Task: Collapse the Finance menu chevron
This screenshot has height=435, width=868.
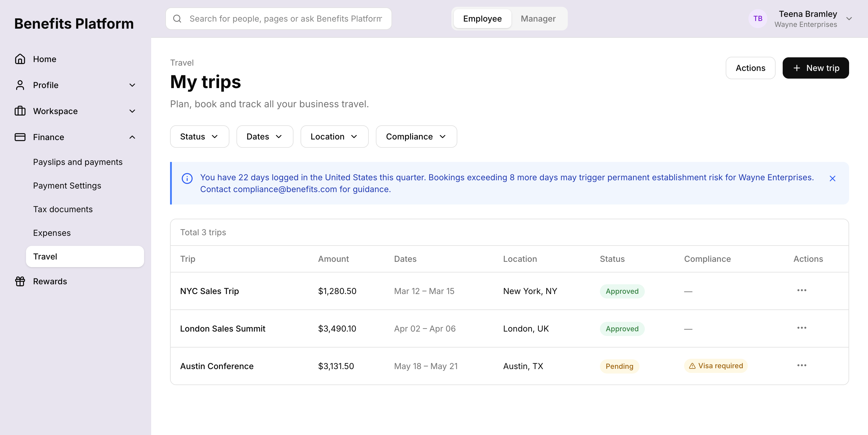Action: [133, 137]
